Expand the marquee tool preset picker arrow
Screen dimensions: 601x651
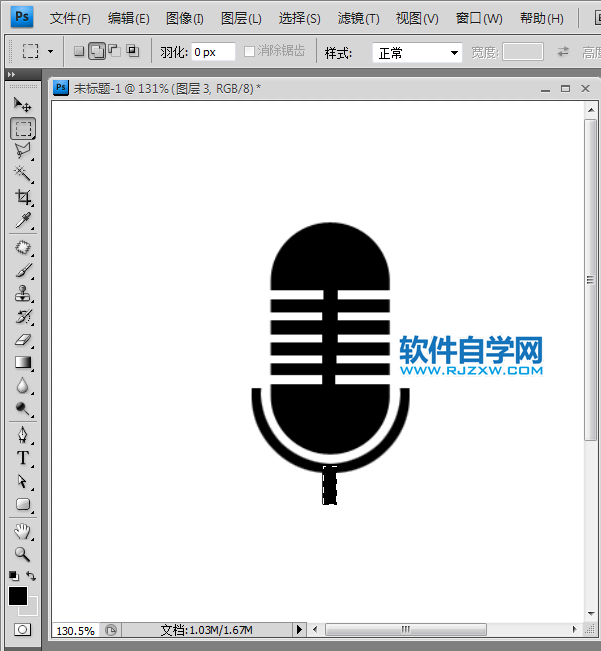click(51, 51)
